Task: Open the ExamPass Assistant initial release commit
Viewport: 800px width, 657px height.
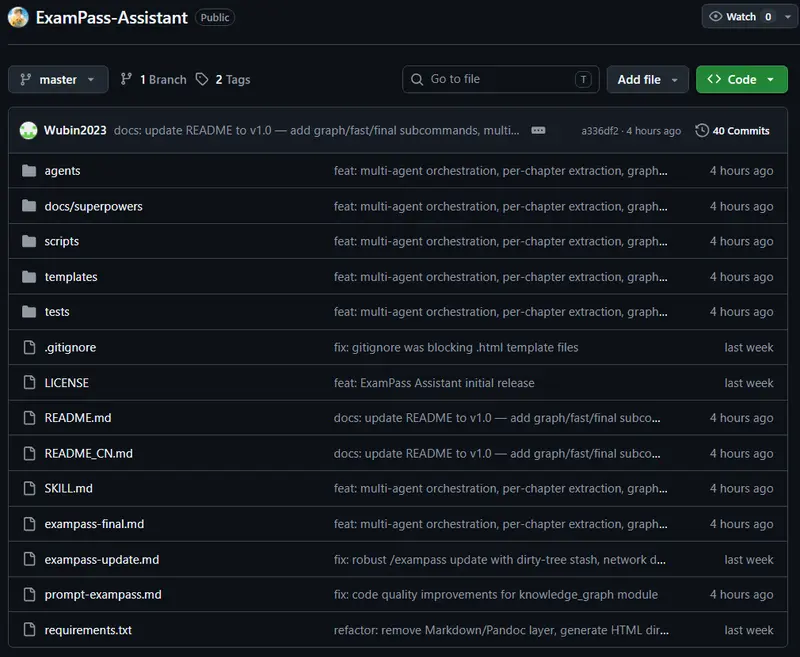Action: [x=434, y=383]
